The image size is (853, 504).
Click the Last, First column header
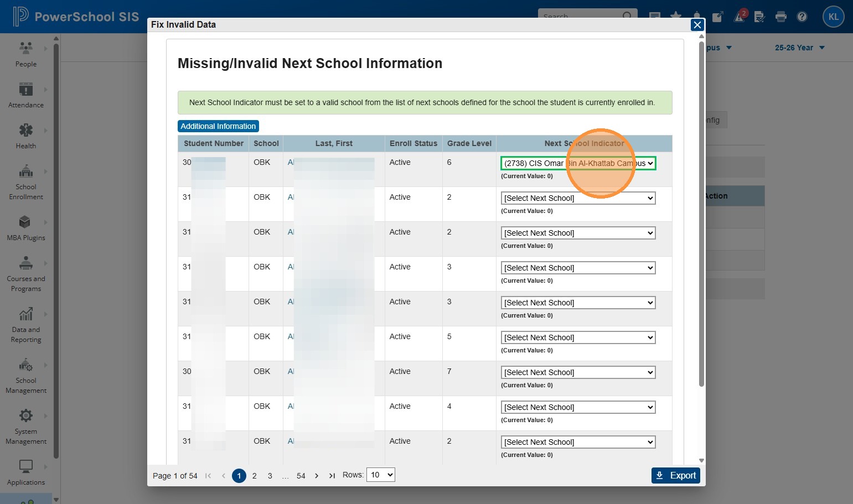(x=334, y=143)
